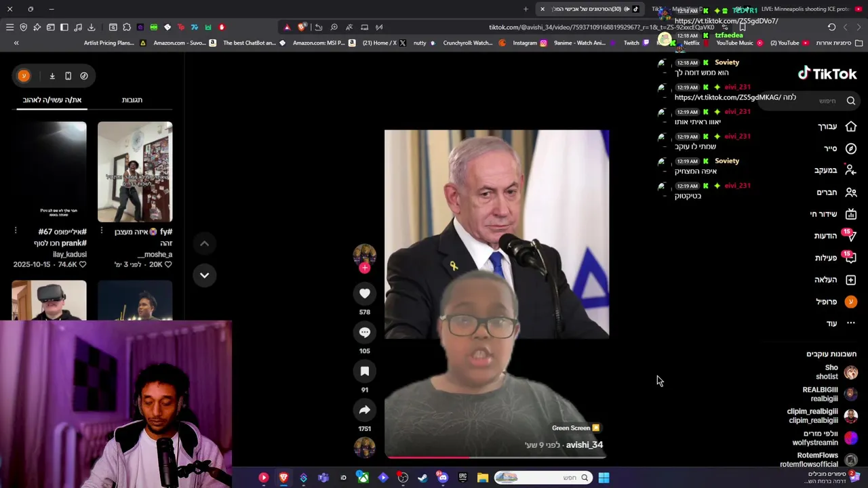Viewport: 868px width, 488px height.
Task: Click the Windows taskbar search box
Action: coord(545,478)
